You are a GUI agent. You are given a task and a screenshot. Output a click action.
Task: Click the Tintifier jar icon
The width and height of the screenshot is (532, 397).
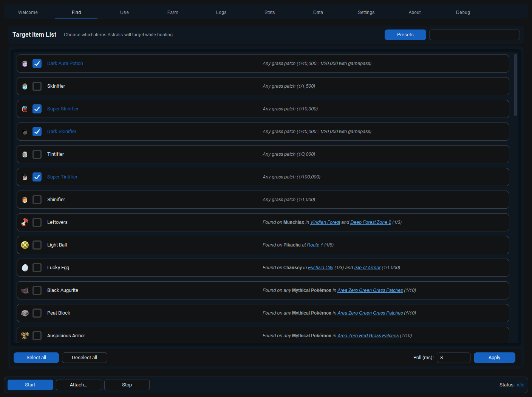[x=25, y=154]
